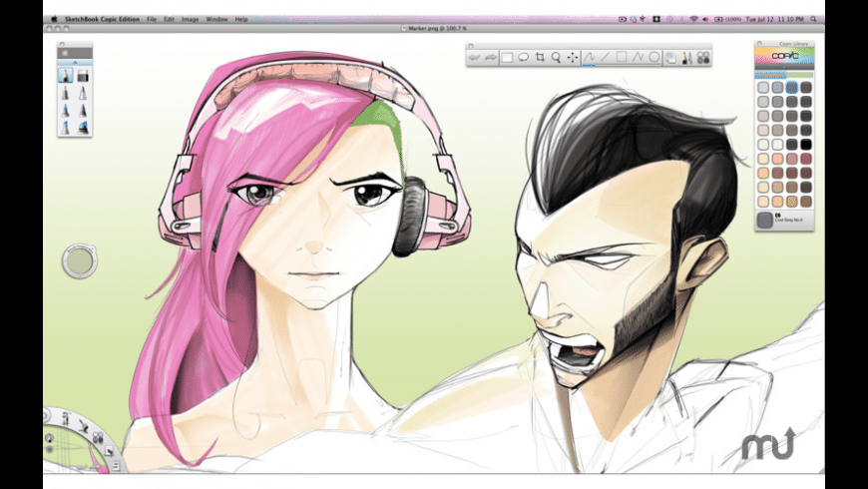Close the toolbar floating palette
Viewport: 868px width, 489px height.
tap(471, 46)
